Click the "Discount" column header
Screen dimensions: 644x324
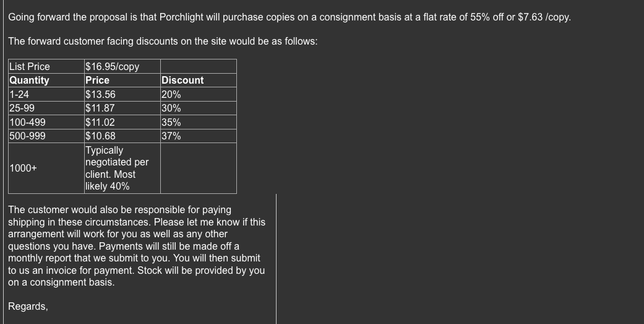coord(182,80)
